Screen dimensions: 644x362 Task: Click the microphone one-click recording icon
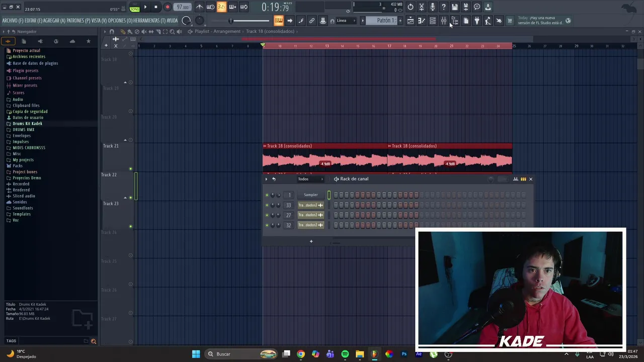point(433,7)
